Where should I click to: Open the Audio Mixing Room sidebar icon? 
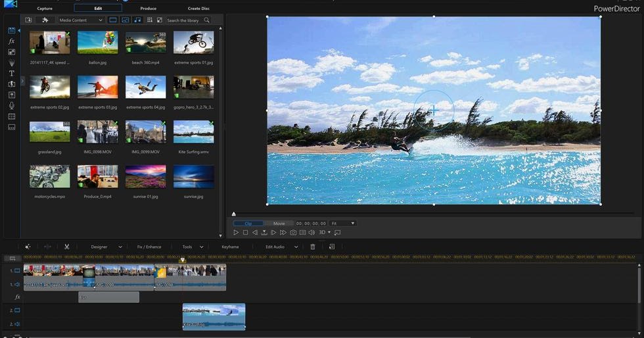pyautogui.click(x=12, y=95)
